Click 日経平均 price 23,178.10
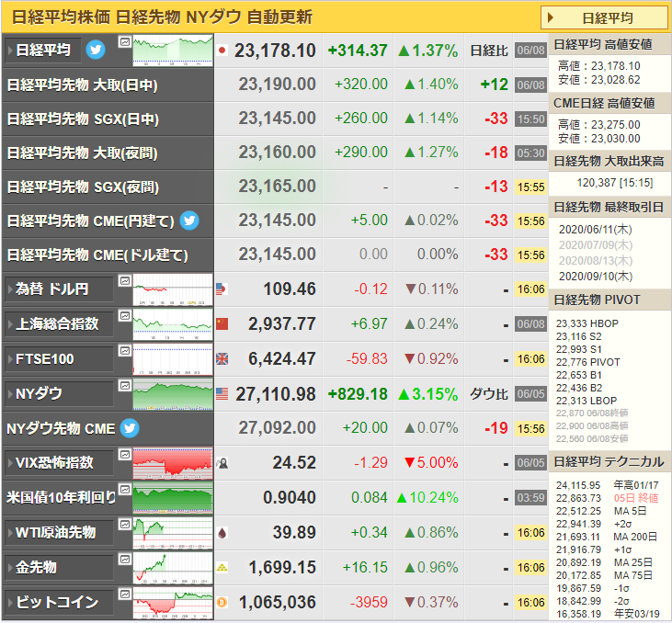The height and width of the screenshot is (623, 672). pos(275,51)
